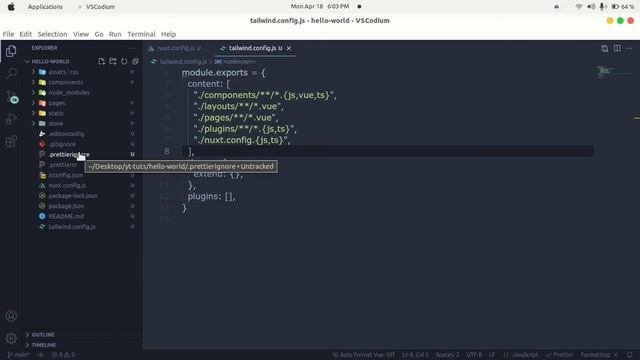Screen dimensions: 640x360
Task: Close the tailwind.config.js tab
Action: coord(289,48)
